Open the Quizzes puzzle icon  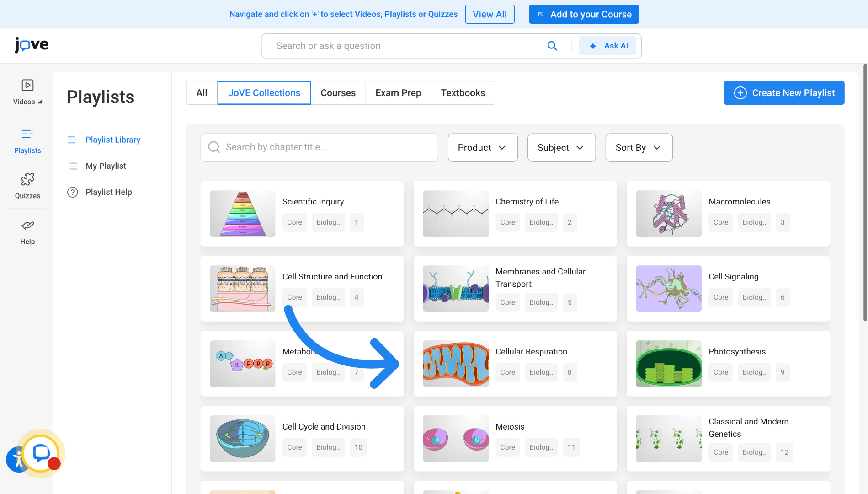point(27,179)
